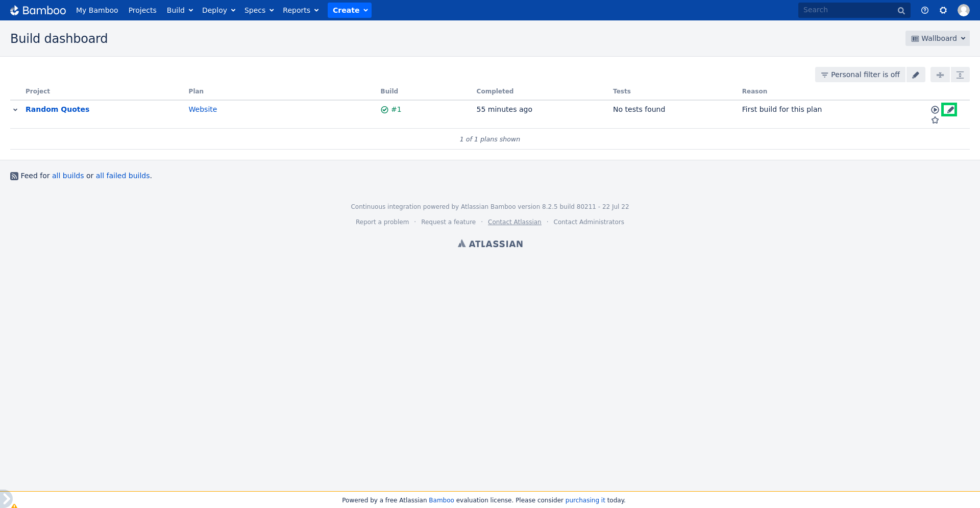This screenshot has width=980, height=508.
Task: Click Report a problem link
Action: (x=382, y=222)
